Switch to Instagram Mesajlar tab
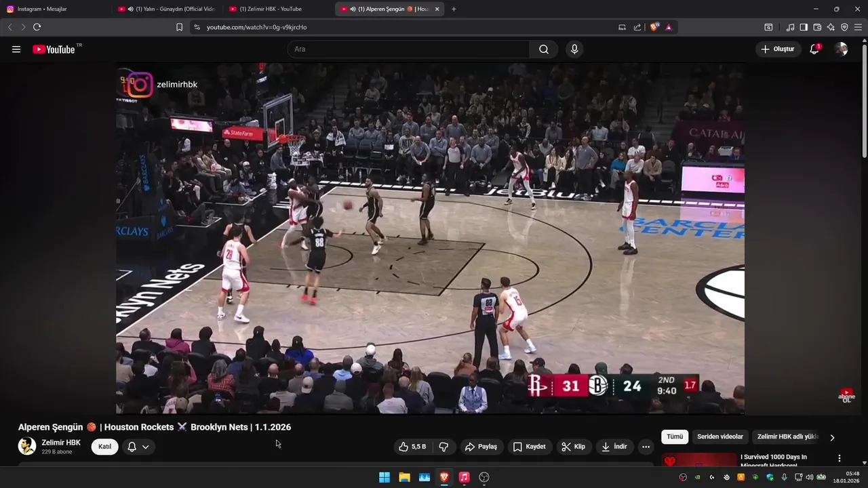This screenshot has height=488, width=868. point(54,9)
